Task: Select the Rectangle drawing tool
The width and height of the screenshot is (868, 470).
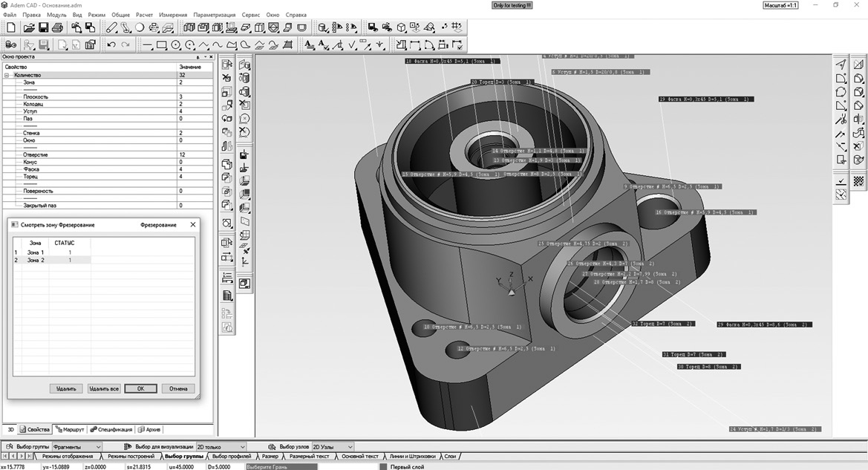Action: (x=161, y=45)
